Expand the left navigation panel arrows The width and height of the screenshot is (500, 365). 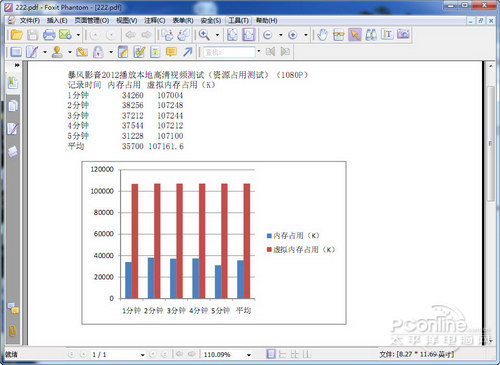[17, 65]
